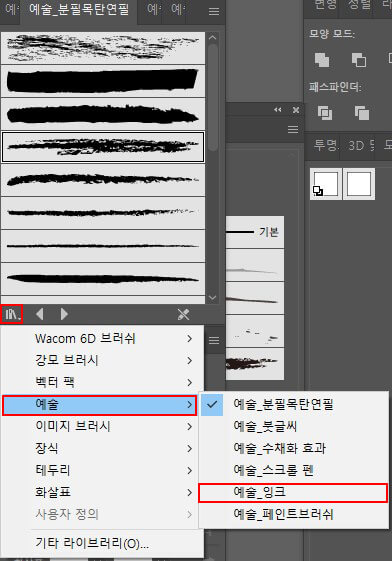Collapse the floating panel with double arrows

pos(278,110)
